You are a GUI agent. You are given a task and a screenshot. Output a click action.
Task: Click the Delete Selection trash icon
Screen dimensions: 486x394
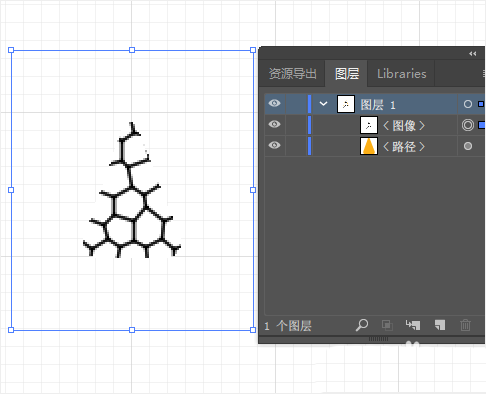pyautogui.click(x=465, y=325)
